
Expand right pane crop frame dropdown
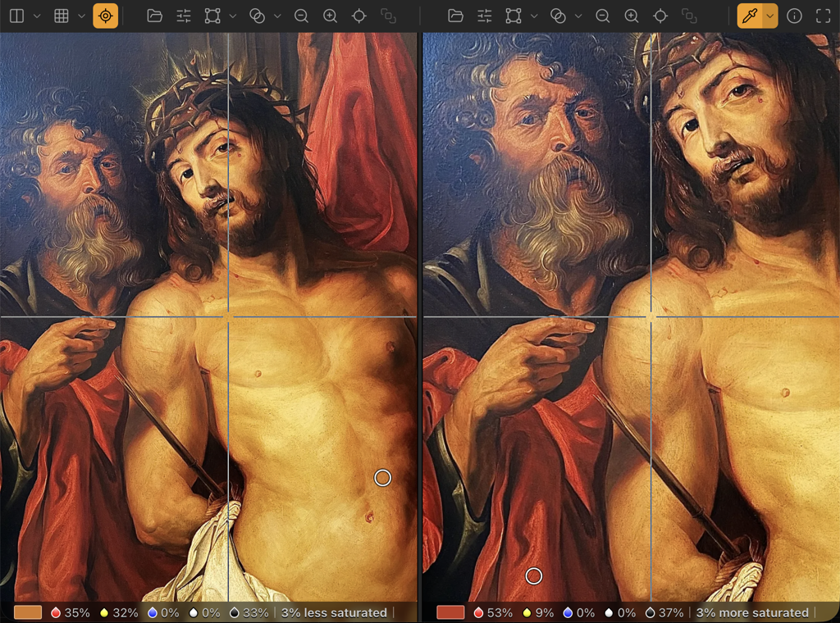534,16
